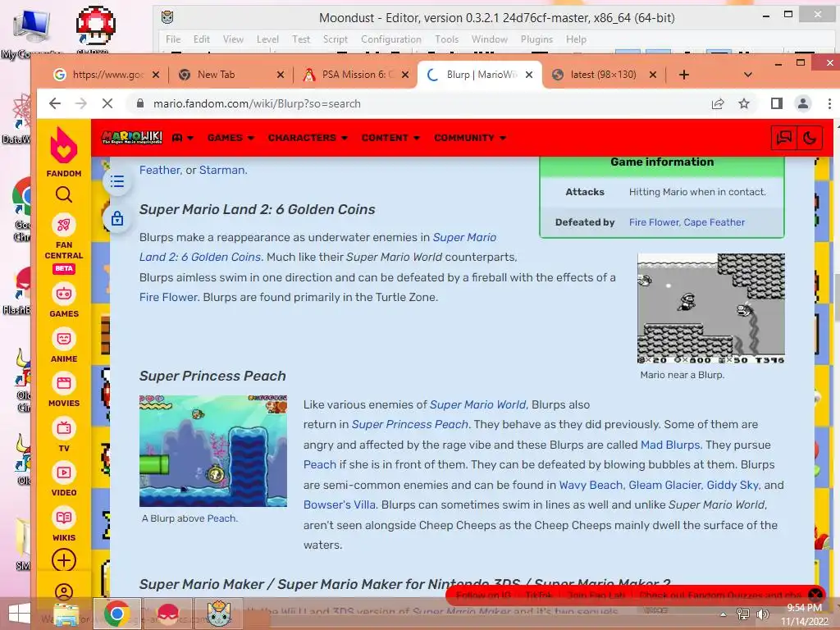The width and height of the screenshot is (840, 630).
Task: Expand the CONTENT dropdown
Action: 390,138
